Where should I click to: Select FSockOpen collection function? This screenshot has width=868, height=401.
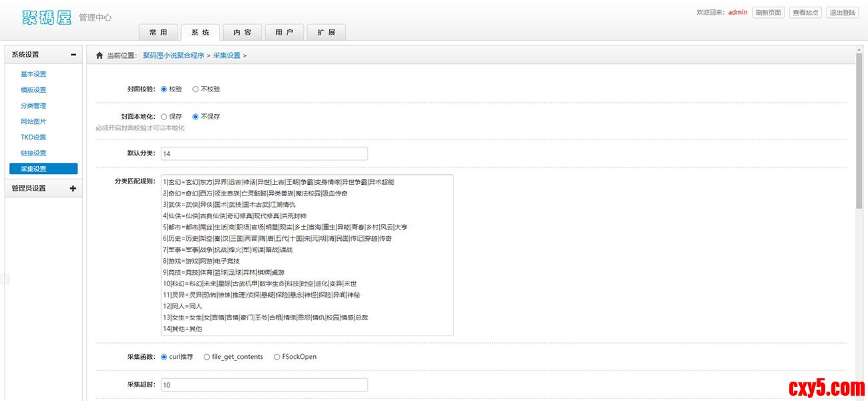(x=277, y=357)
